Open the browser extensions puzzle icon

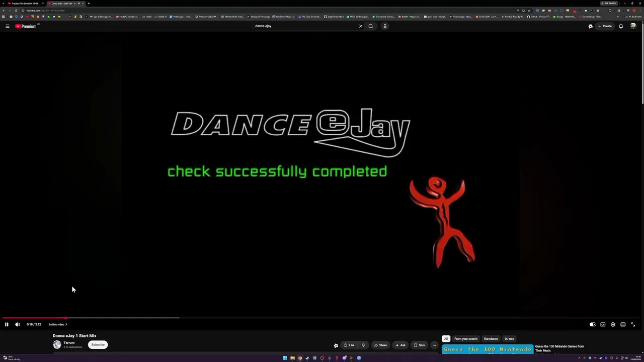pos(610,11)
